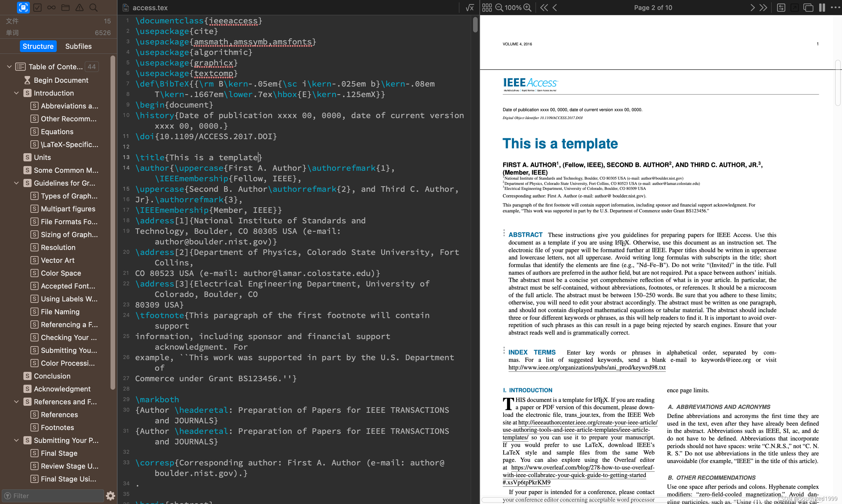Open the warnings and errors panel

(80, 8)
